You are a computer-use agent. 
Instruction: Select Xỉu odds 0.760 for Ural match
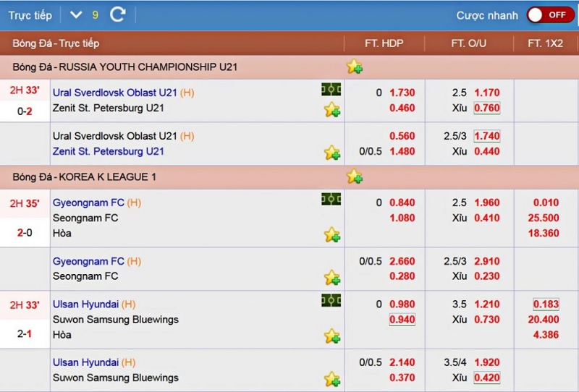coord(486,108)
